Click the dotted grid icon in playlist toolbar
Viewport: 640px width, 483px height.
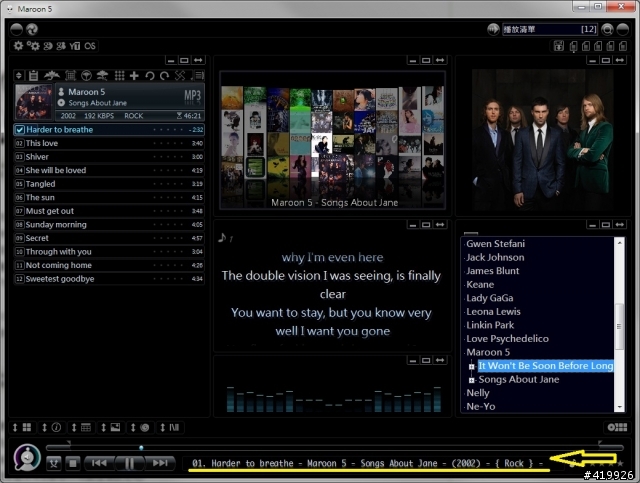[119, 75]
